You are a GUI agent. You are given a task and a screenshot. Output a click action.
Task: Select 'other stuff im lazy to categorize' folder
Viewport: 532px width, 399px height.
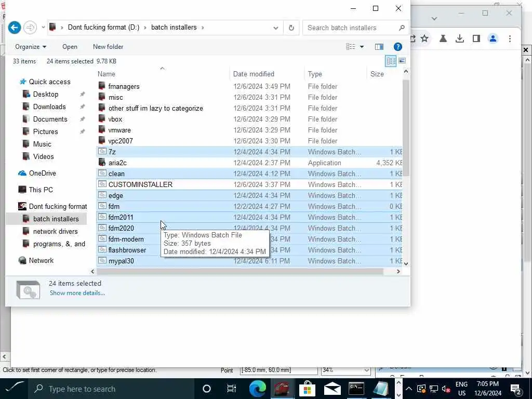[155, 108]
